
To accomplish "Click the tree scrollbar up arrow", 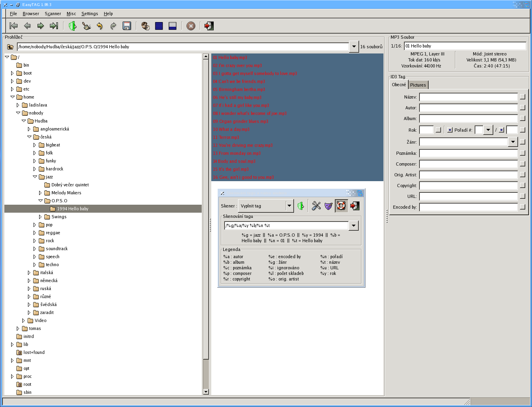I will [x=206, y=56].
